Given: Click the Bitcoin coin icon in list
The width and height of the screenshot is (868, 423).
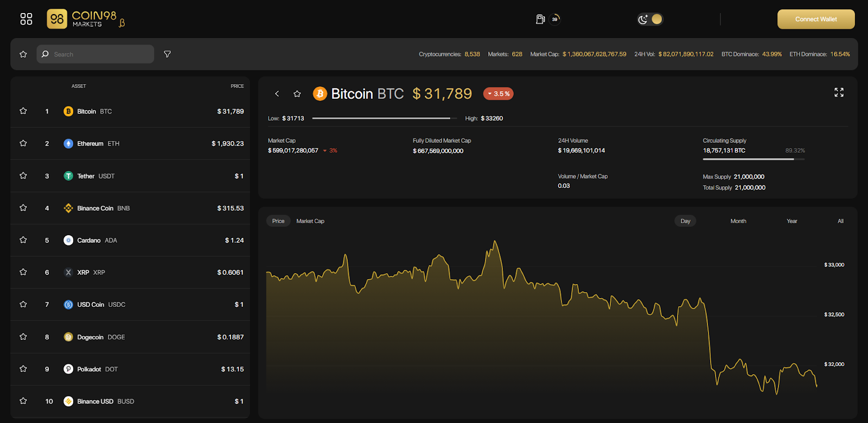Looking at the screenshot, I should 68,111.
